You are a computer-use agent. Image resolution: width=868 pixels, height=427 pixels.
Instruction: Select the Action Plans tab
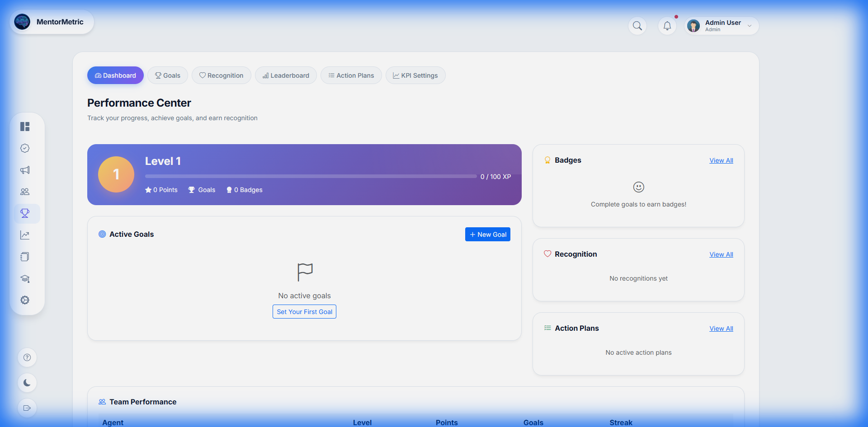[351, 75]
